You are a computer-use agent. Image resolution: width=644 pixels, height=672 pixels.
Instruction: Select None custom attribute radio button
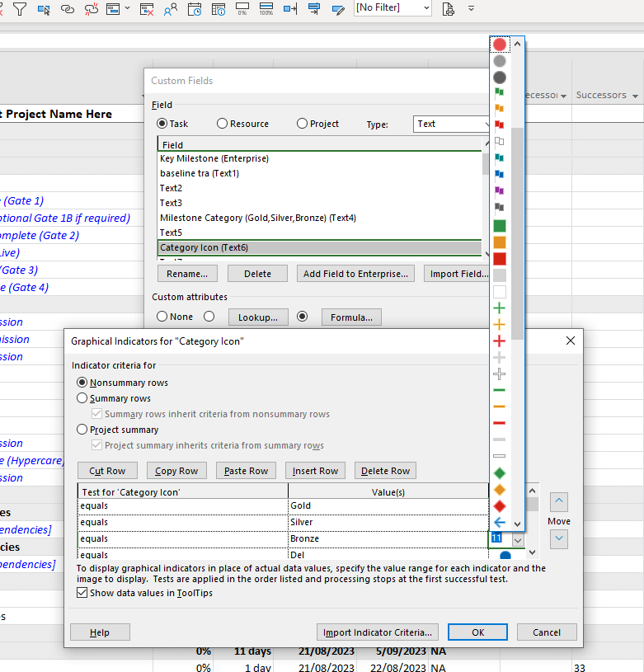[162, 317]
